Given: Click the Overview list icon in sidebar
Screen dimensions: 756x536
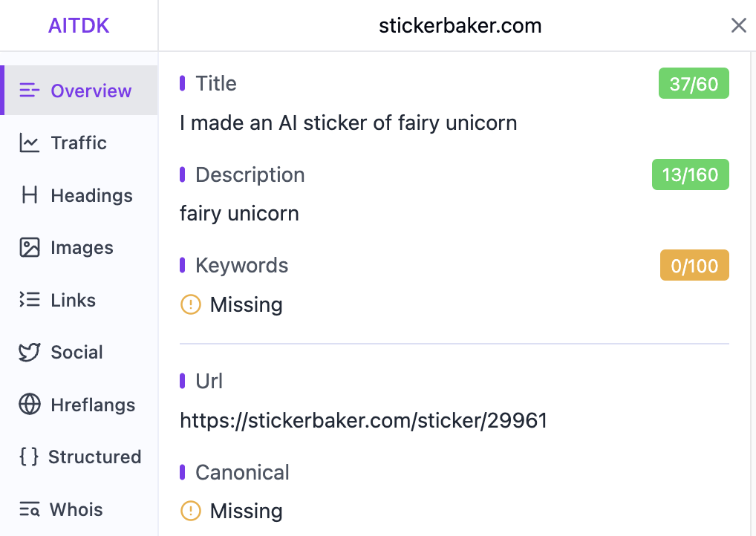Looking at the screenshot, I should (30, 91).
